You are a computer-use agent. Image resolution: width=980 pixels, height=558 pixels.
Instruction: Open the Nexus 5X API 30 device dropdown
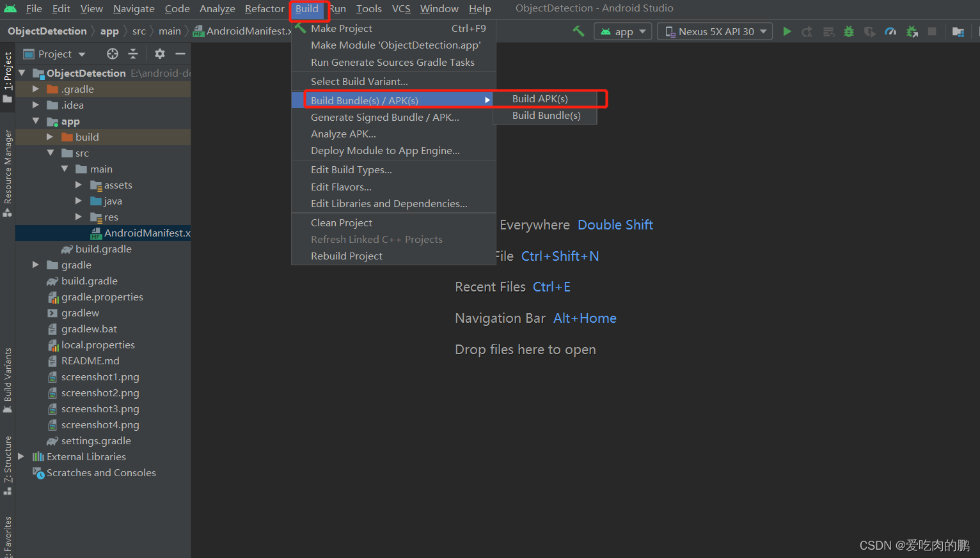click(x=715, y=31)
